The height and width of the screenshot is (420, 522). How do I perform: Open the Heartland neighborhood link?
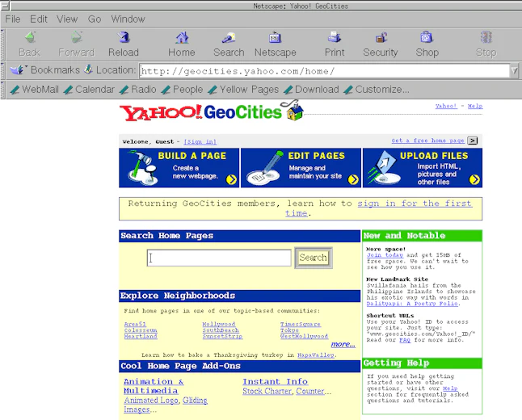(141, 337)
